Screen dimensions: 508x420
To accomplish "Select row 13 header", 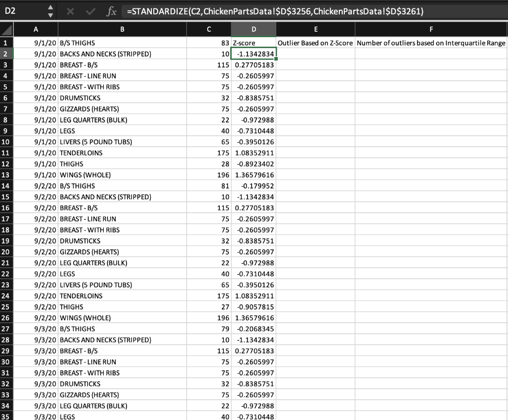I will coord(5,175).
